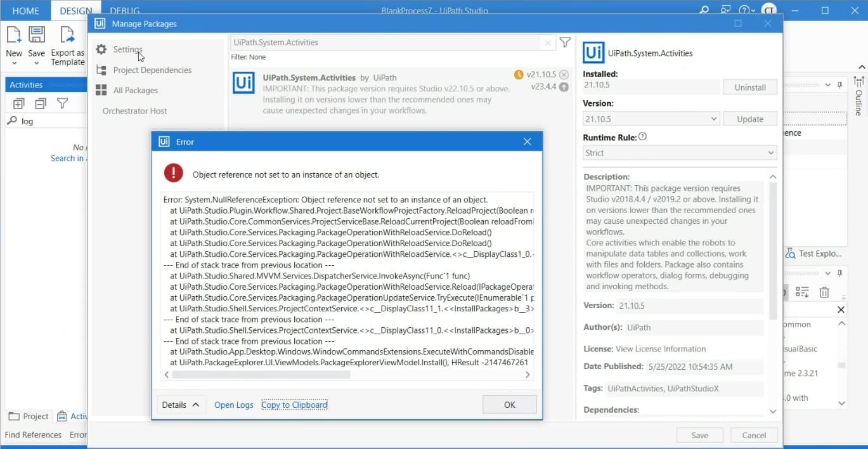This screenshot has height=449, width=868.
Task: Open Test Explorer panel tab
Action: pyautogui.click(x=814, y=254)
